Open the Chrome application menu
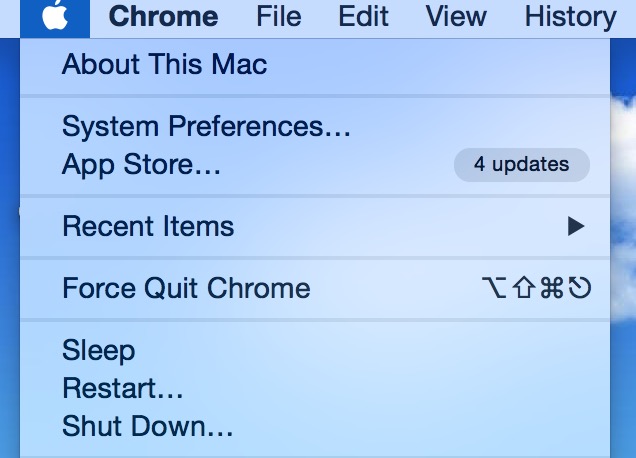Screen dimensions: 636x458 tap(163, 17)
